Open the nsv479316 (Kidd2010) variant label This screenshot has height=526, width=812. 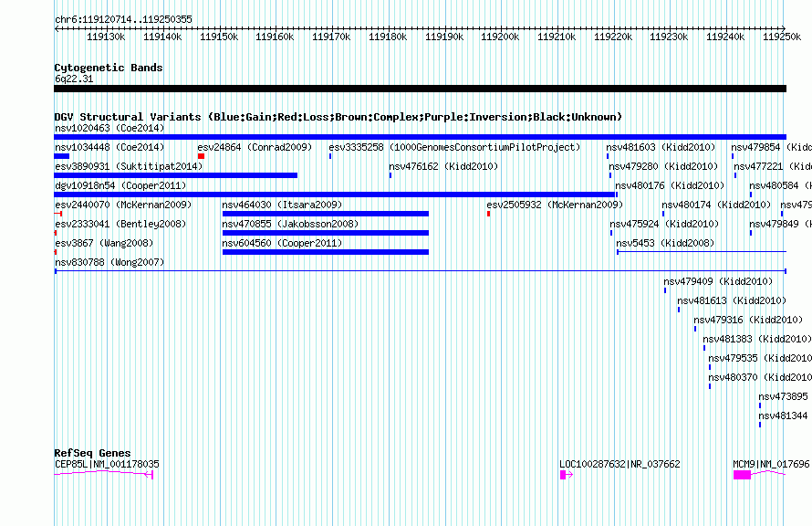click(x=748, y=320)
